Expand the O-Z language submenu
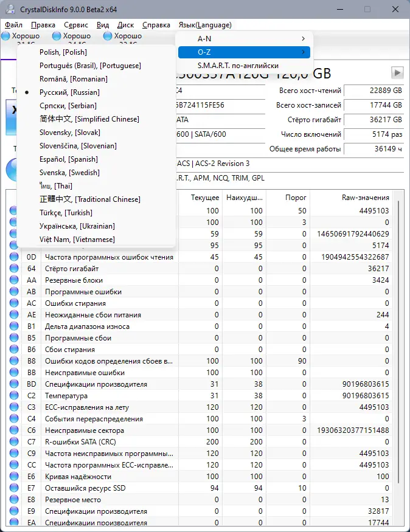The height and width of the screenshot is (532, 410). [x=244, y=52]
